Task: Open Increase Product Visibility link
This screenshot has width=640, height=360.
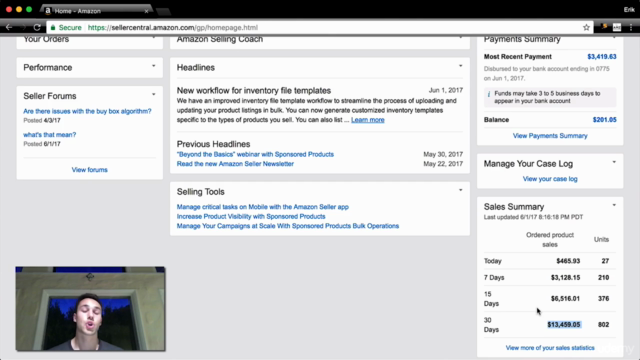Action: click(251, 216)
